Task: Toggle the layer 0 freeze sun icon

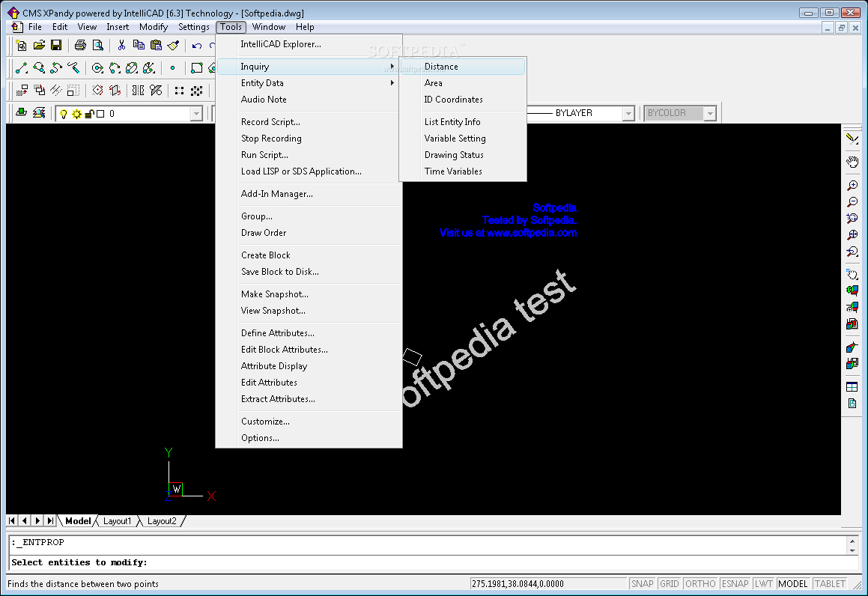Action: (x=76, y=114)
